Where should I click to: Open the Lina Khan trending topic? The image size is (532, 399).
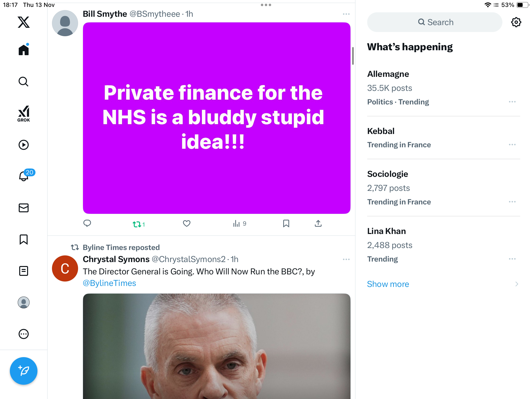tap(386, 231)
